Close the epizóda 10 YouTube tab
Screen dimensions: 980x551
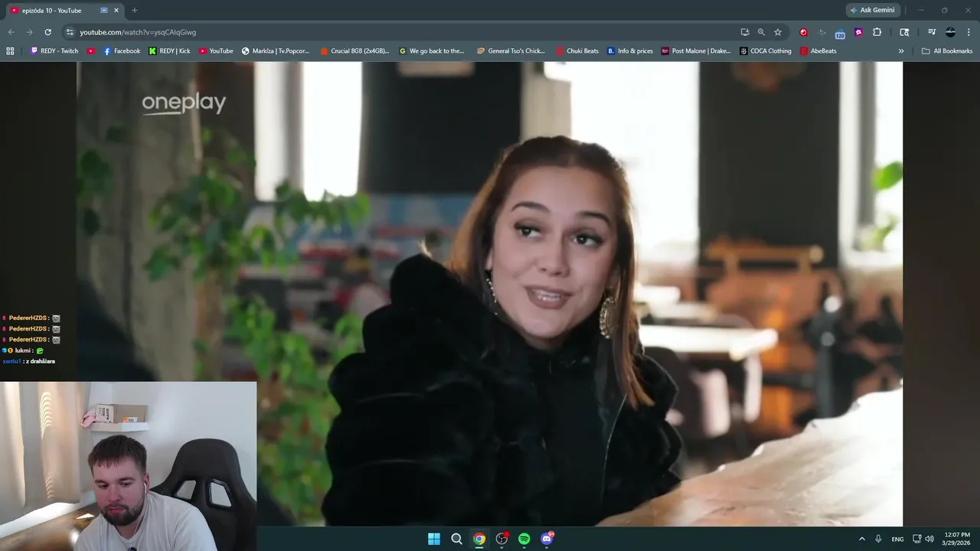116,11
